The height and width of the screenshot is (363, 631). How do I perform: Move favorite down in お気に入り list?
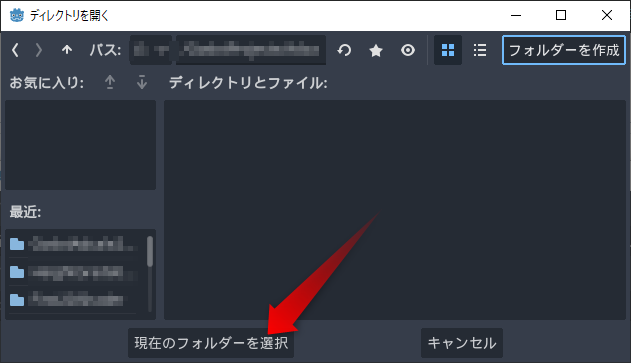[x=142, y=82]
